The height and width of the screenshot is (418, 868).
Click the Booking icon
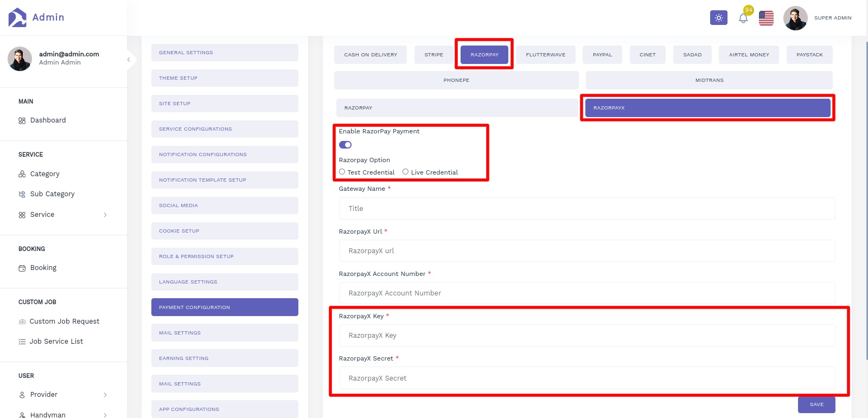(22, 268)
